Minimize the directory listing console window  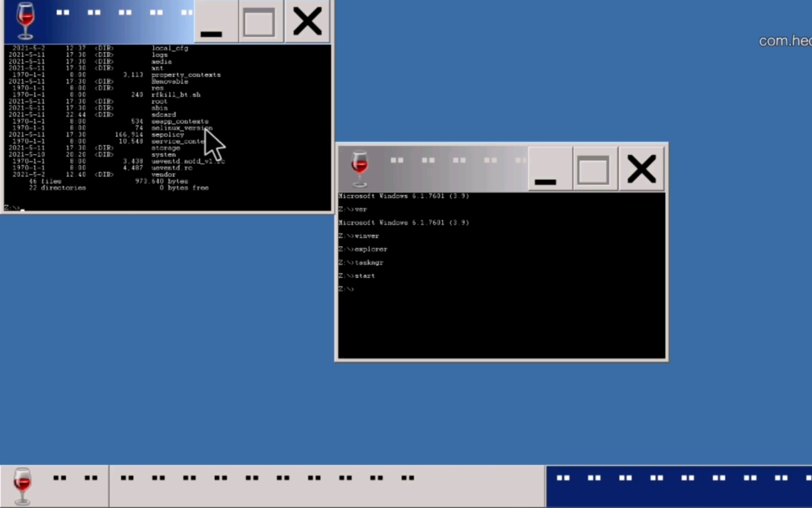(x=216, y=22)
